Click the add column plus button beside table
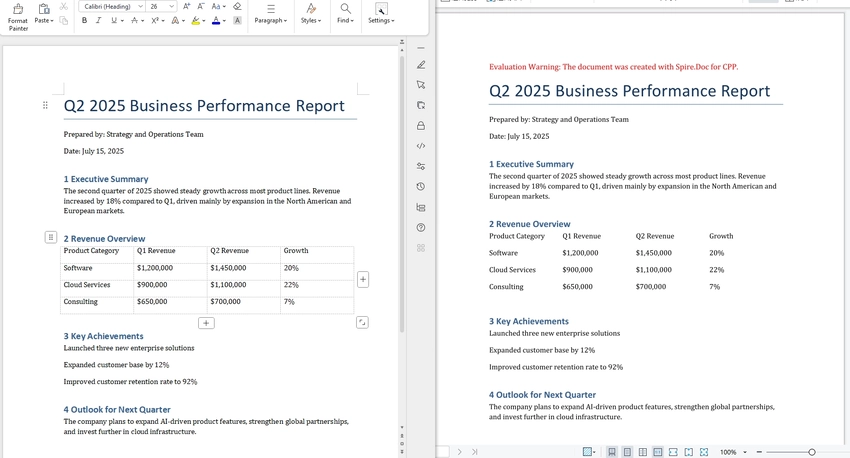This screenshot has width=850, height=458. [363, 280]
